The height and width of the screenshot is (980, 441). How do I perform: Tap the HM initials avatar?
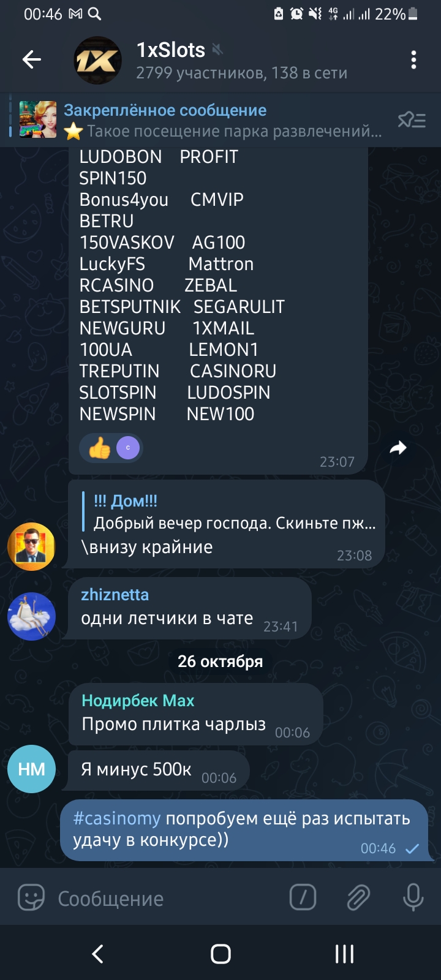[31, 769]
